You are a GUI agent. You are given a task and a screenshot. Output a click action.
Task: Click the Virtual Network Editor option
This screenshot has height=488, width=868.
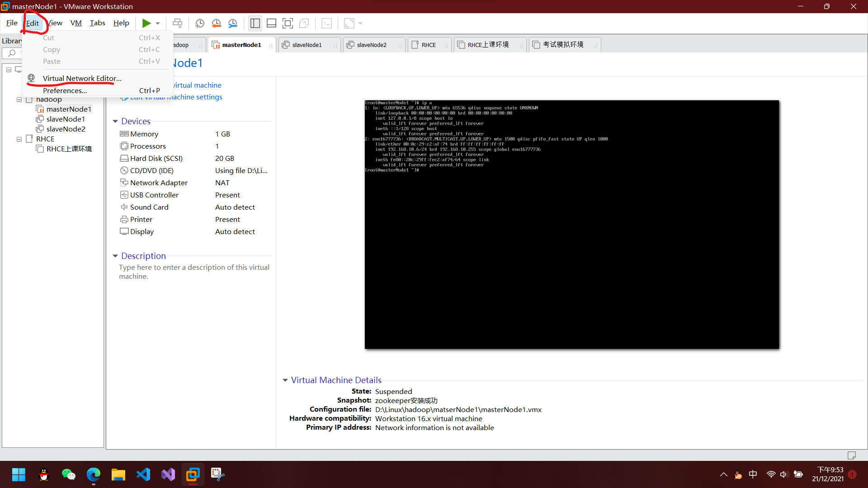click(x=82, y=78)
